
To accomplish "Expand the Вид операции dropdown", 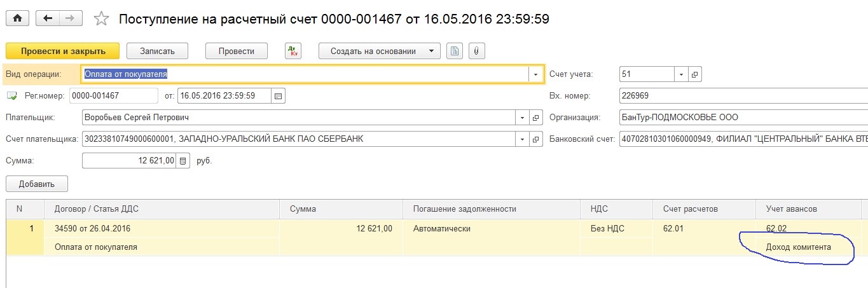I will pos(536,74).
